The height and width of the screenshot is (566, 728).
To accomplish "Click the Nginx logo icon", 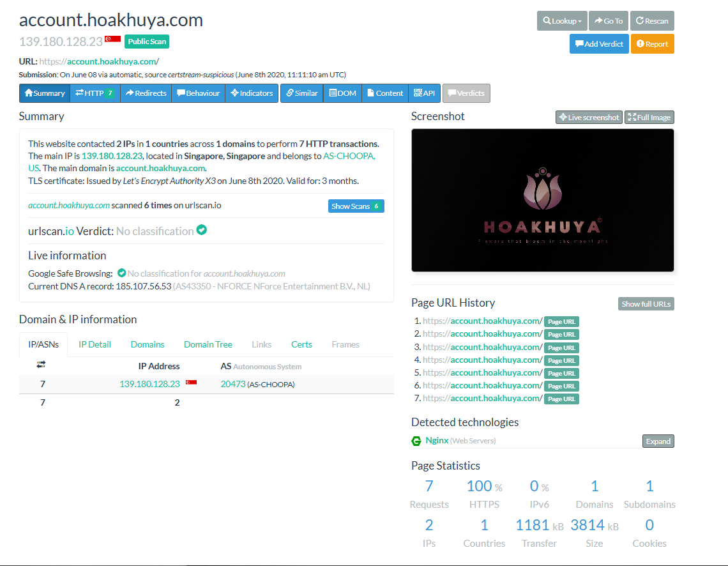I will pyautogui.click(x=416, y=441).
